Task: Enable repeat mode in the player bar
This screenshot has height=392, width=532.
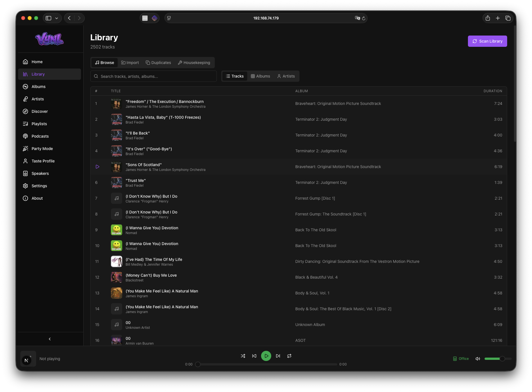Action: [x=289, y=356]
